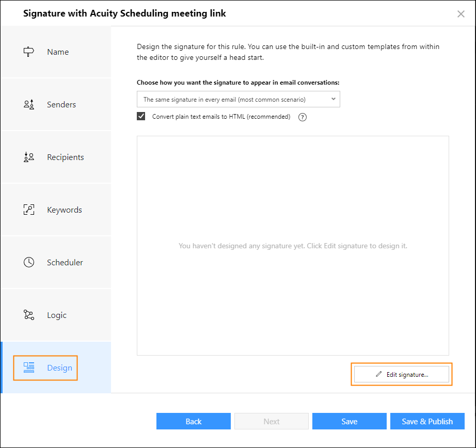The image size is (476, 448).
Task: Click the Logic nodes icon
Action: pos(29,315)
